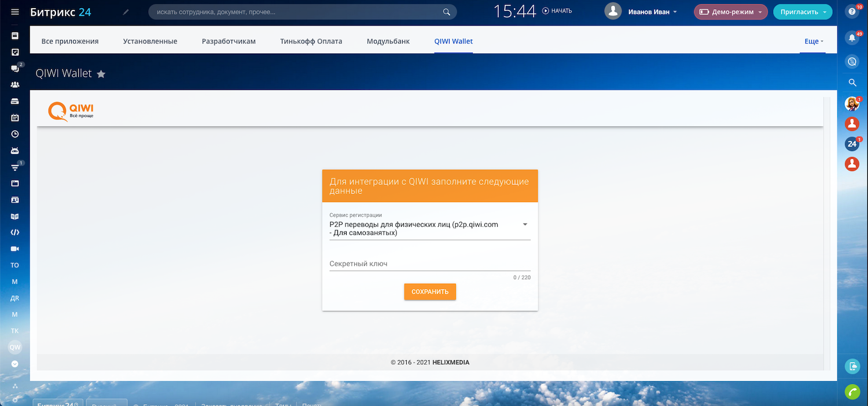Screen dimensions: 868x406
Task: Click the notifications bell icon
Action: (x=852, y=38)
